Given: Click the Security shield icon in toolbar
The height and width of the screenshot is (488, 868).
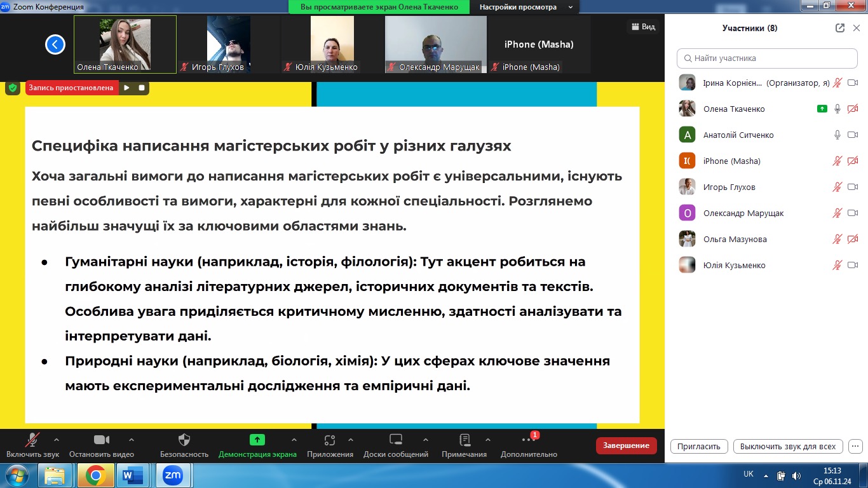Looking at the screenshot, I should (x=184, y=440).
